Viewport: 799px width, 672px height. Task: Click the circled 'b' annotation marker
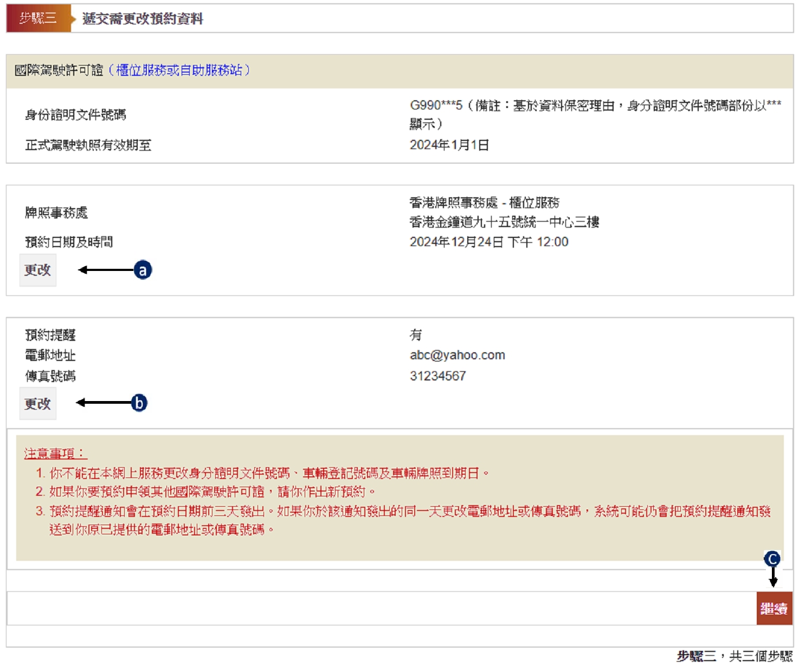(x=139, y=403)
